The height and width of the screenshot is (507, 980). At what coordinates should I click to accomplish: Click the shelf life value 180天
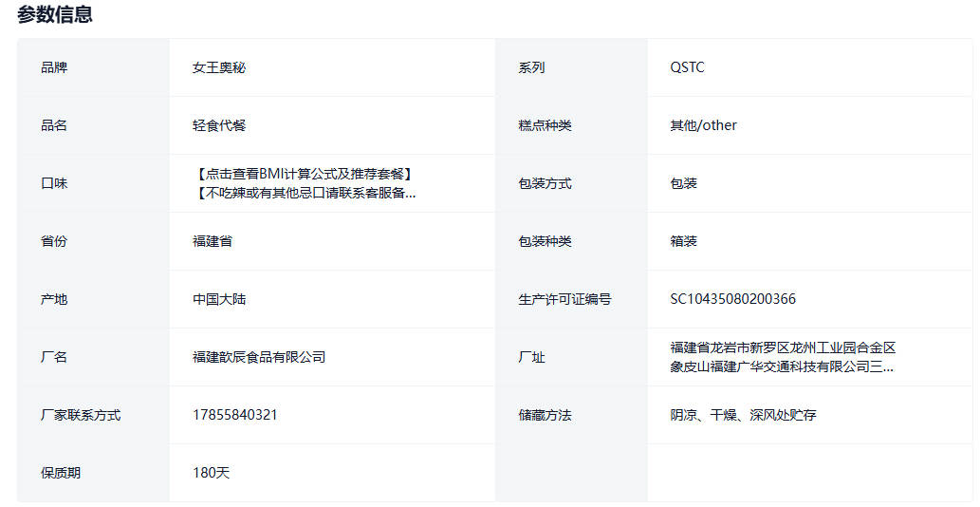pos(211,473)
